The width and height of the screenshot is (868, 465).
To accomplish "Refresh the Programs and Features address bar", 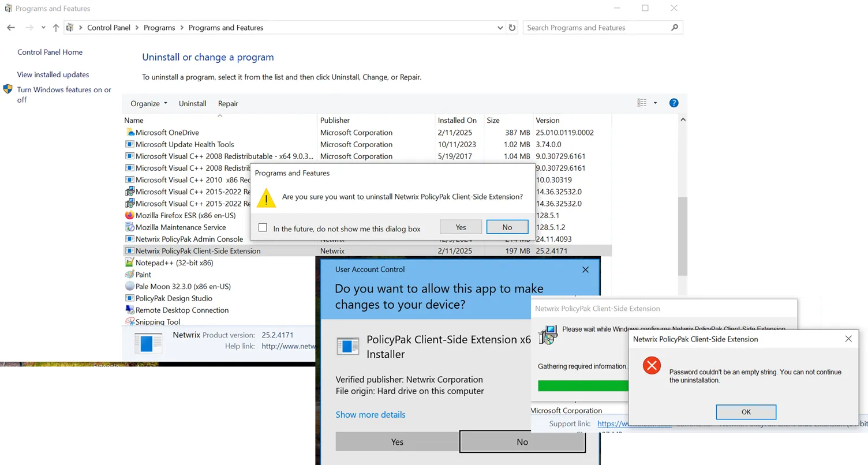I will 512,28.
